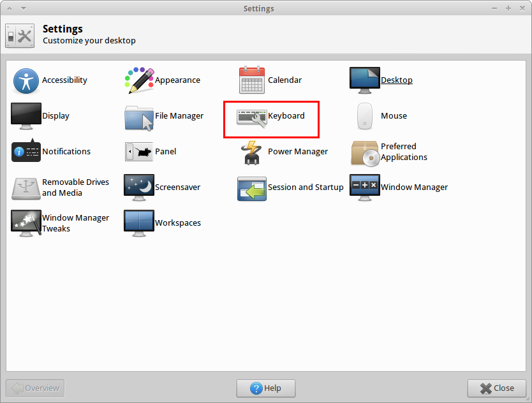Viewport: 532px width, 403px height.
Task: Open window menu via title bar down arrow
Action: tap(24, 8)
